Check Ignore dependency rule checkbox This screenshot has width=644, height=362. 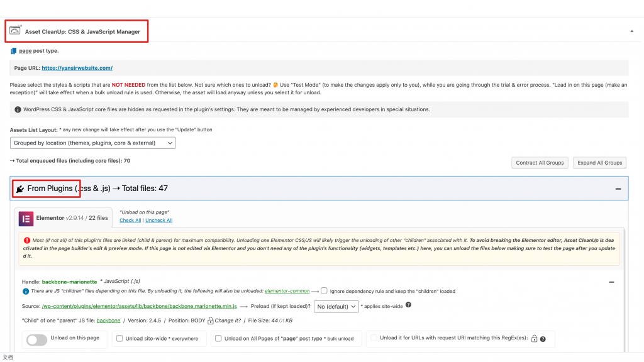click(x=324, y=291)
